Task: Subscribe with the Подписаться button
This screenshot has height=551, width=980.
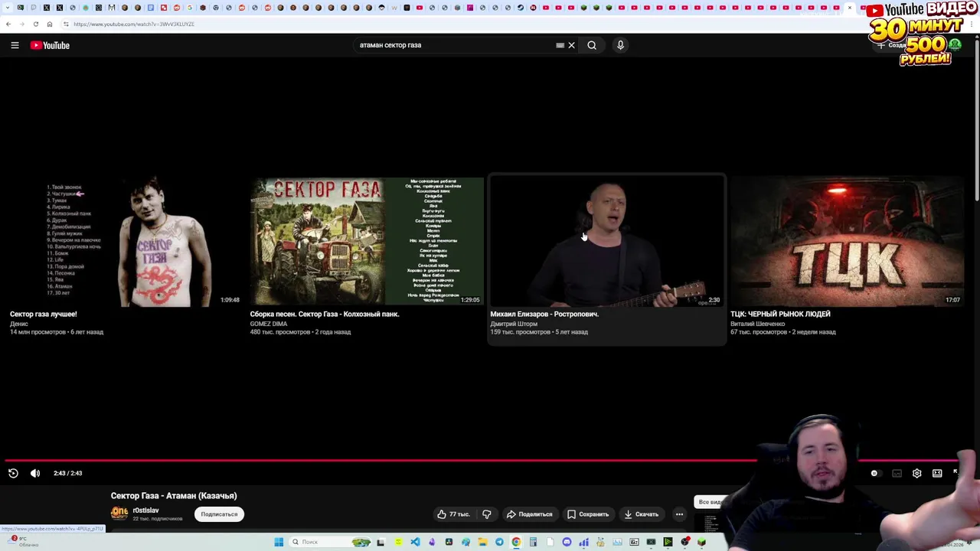Action: click(219, 514)
